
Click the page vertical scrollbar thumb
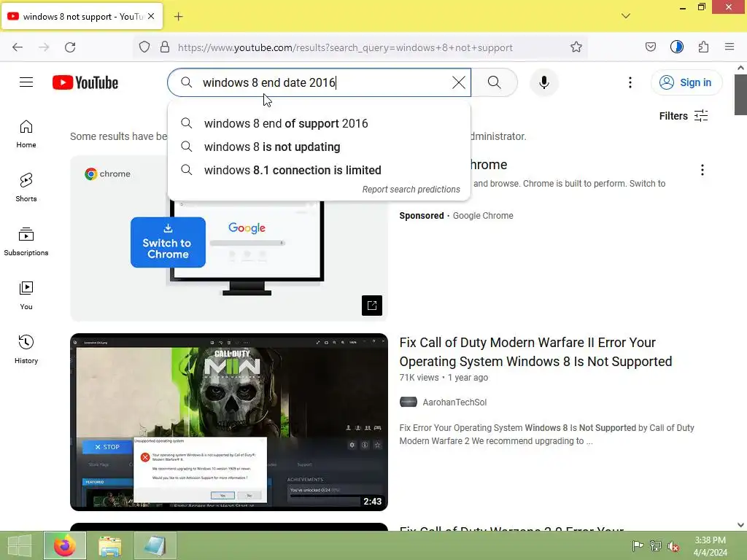pyautogui.click(x=740, y=95)
